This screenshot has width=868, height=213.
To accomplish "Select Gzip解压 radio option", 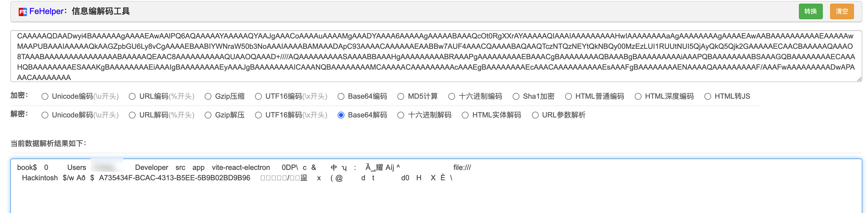I will [208, 115].
